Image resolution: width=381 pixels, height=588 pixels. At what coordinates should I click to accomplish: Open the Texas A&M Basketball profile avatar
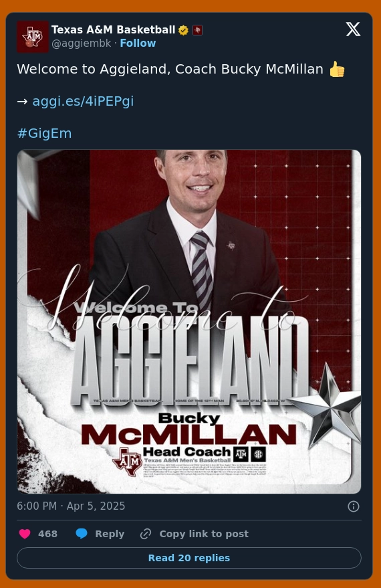[33, 37]
